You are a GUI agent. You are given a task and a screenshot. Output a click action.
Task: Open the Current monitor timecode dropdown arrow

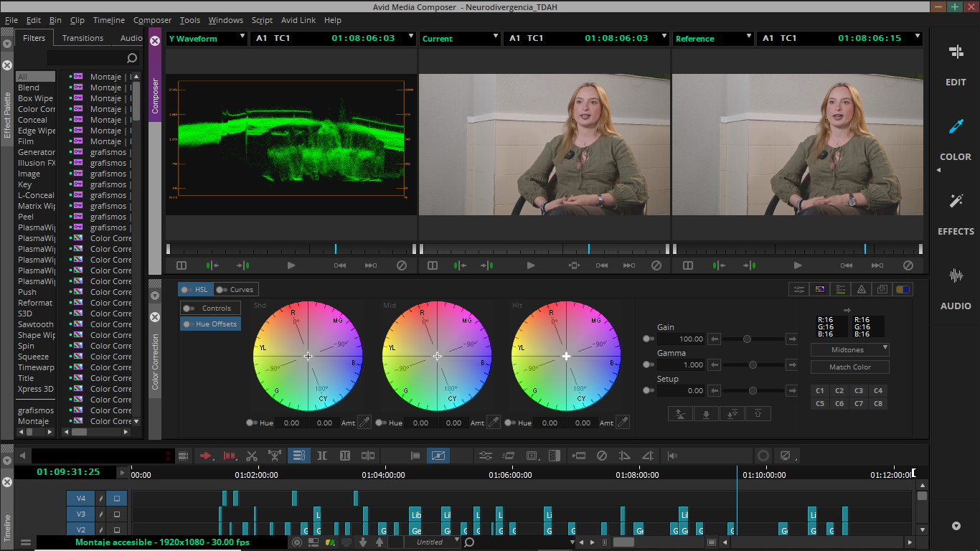click(664, 37)
